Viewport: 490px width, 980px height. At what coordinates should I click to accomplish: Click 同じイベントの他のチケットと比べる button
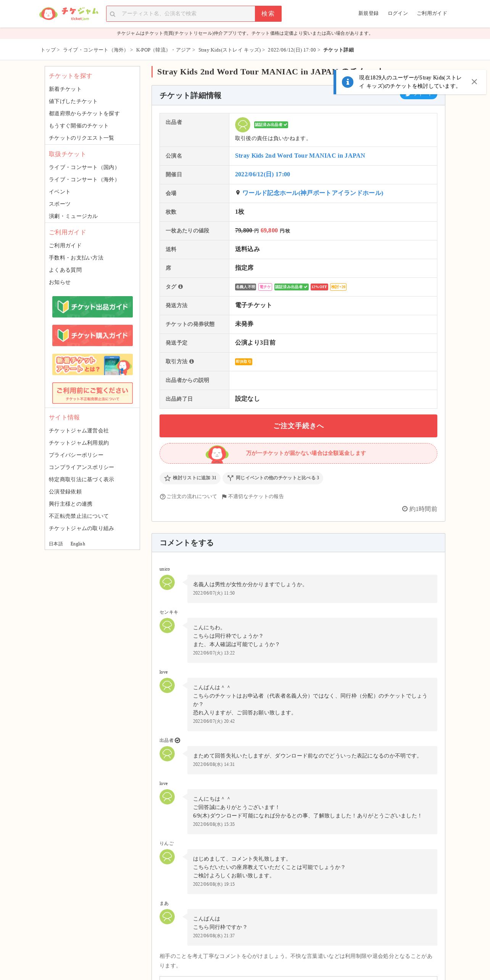pyautogui.click(x=273, y=478)
